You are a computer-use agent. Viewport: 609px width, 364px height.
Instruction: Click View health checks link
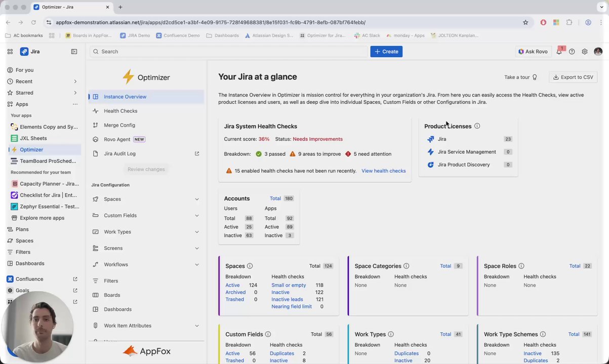[383, 171]
